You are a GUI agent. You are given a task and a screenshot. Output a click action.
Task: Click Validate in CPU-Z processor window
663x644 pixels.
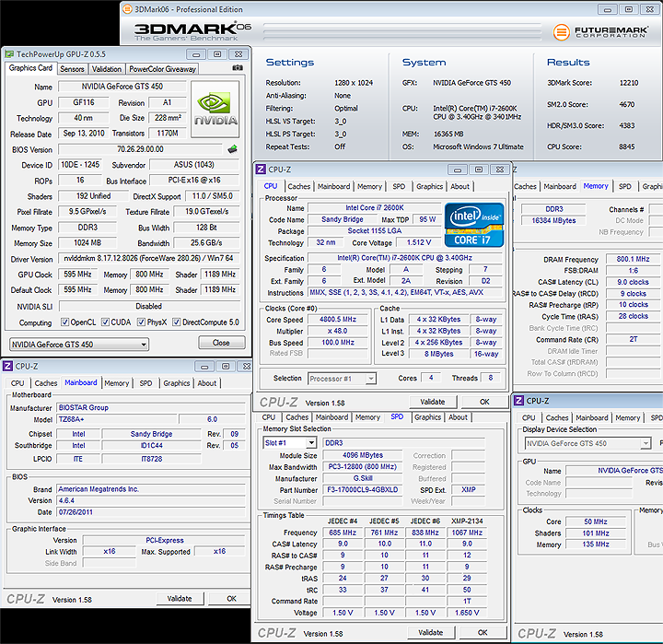(433, 402)
